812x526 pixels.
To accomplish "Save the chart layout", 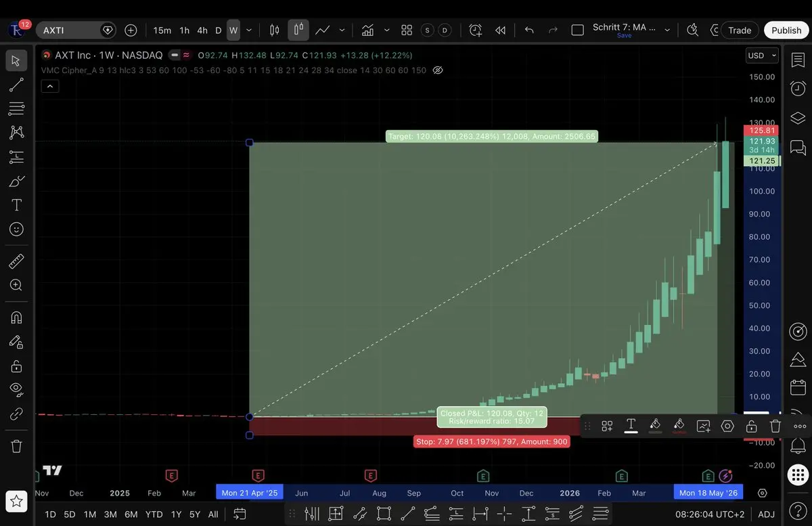I will click(x=624, y=36).
